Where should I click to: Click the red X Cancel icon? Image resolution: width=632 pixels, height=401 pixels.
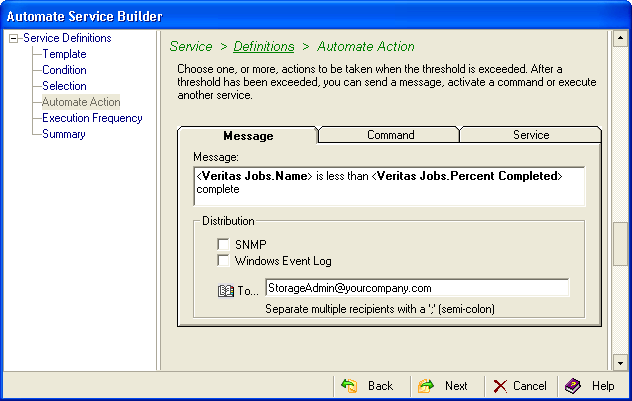(500, 386)
